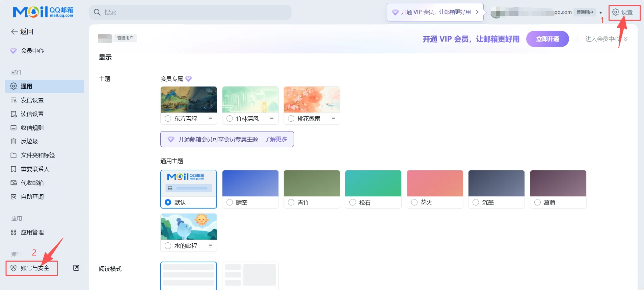
Task: Choose the split-pane reading mode thumbnail
Action: point(250,275)
